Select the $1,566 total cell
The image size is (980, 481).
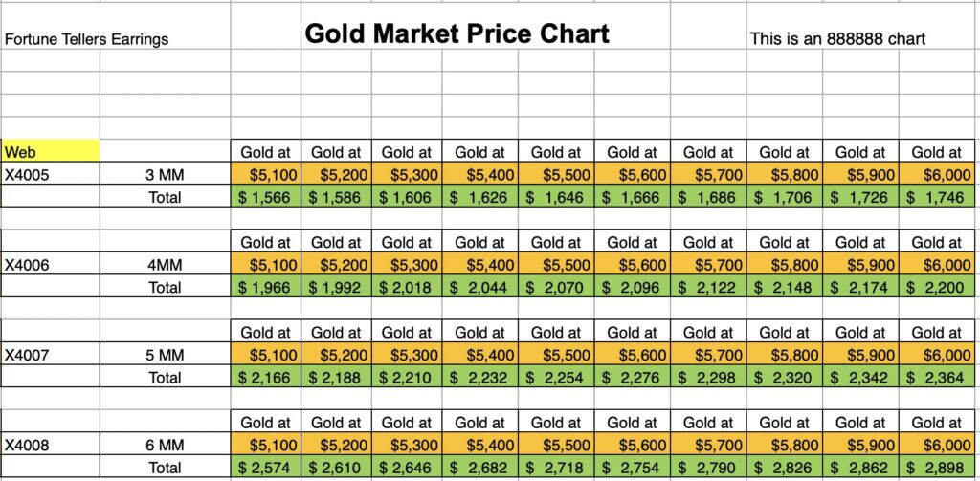point(266,198)
